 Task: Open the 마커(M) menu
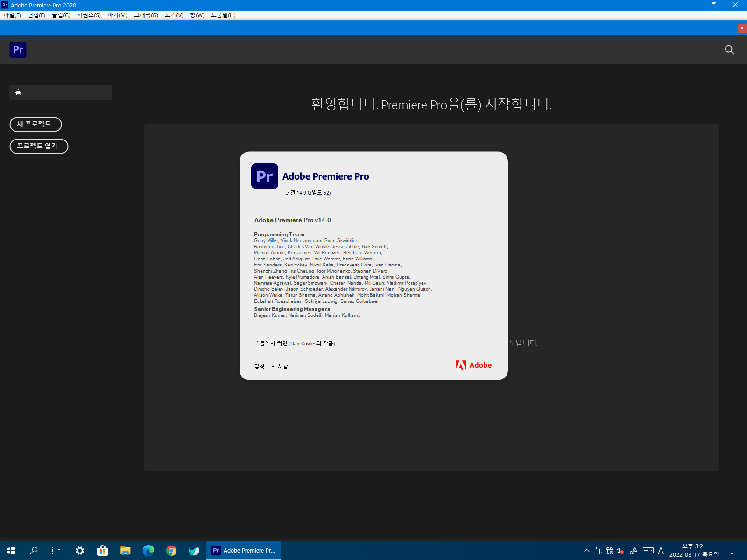[117, 15]
